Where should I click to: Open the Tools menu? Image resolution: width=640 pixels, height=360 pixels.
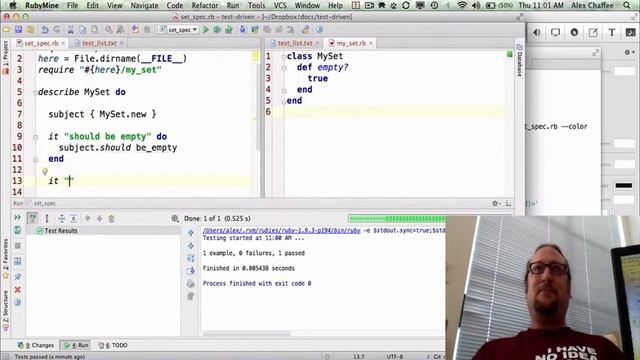click(x=256, y=5)
